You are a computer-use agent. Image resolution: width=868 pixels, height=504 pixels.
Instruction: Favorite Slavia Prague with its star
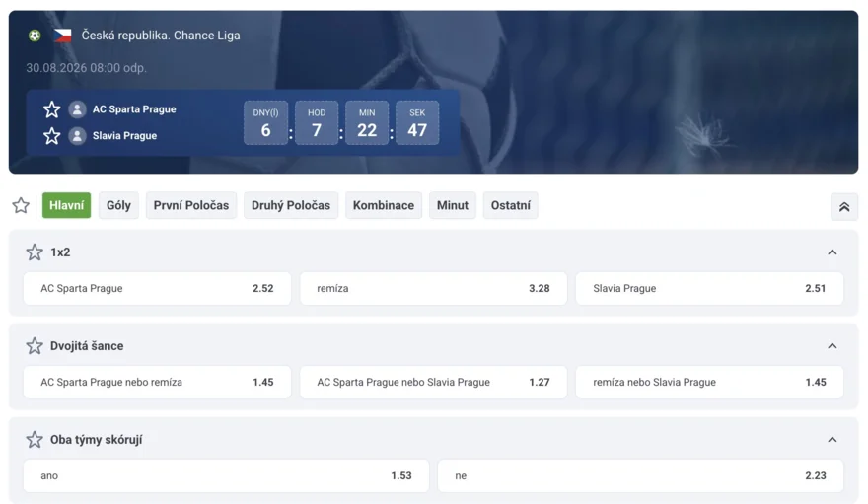52,136
